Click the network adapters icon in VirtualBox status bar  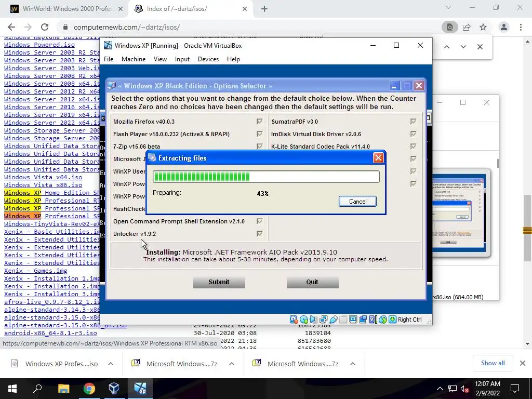[x=323, y=320]
